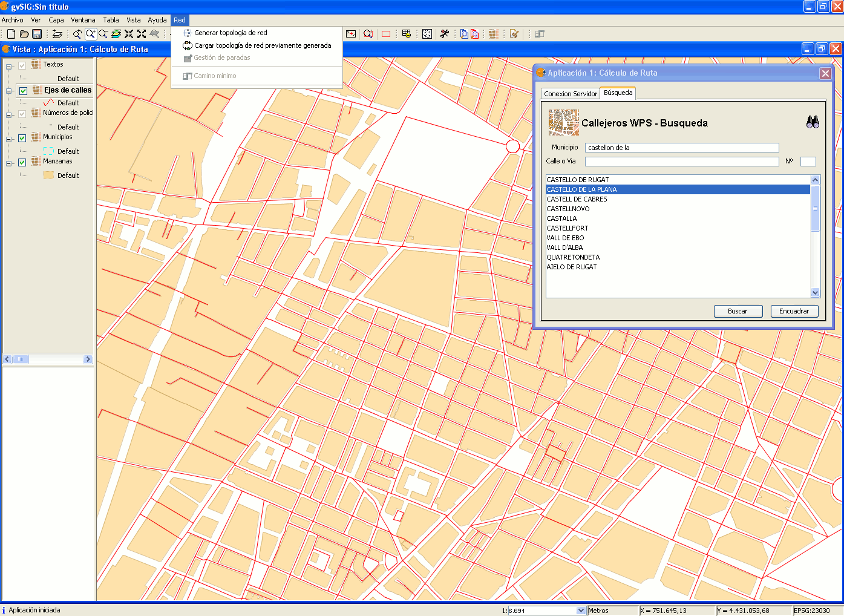Uncheck the Municipios layer checkbox
The height and width of the screenshot is (616, 844).
pyautogui.click(x=22, y=138)
